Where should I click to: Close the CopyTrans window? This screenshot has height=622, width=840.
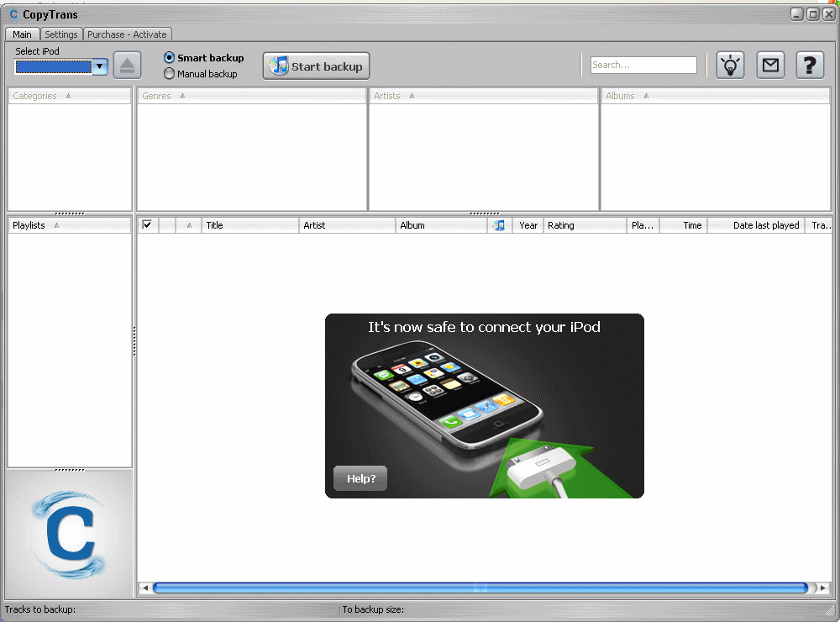tap(828, 14)
